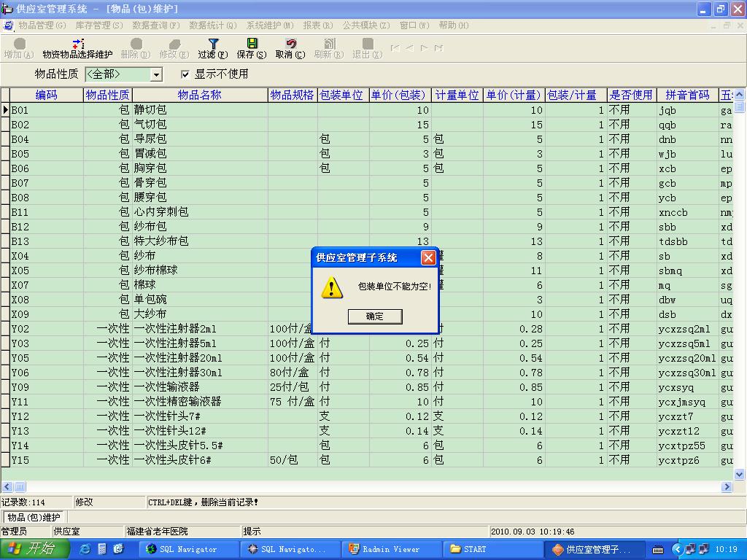The width and height of the screenshot is (747, 560).
Task: Click the 修改 (Modify) toolbar icon
Action: click(174, 49)
